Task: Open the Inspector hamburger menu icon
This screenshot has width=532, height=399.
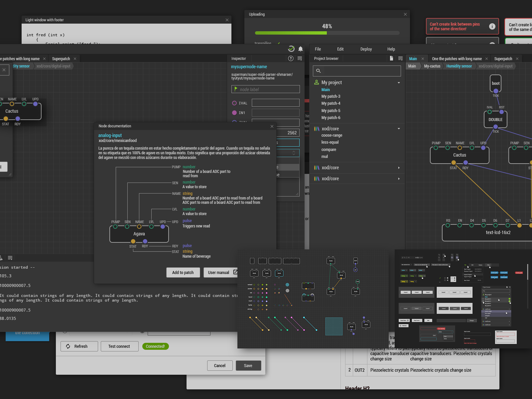Action: pyautogui.click(x=300, y=59)
